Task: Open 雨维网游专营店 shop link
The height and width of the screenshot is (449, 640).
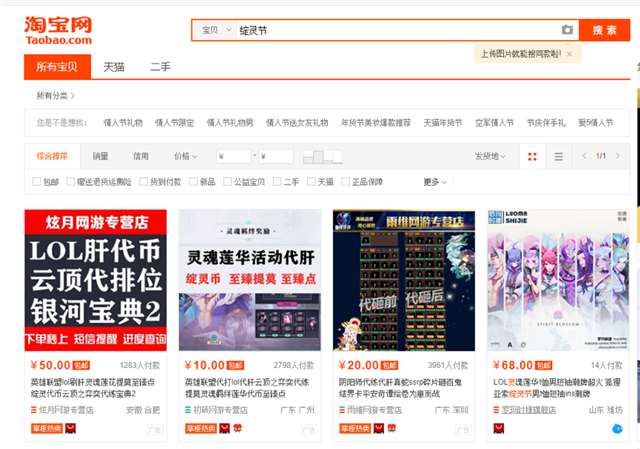Action: pos(374,409)
